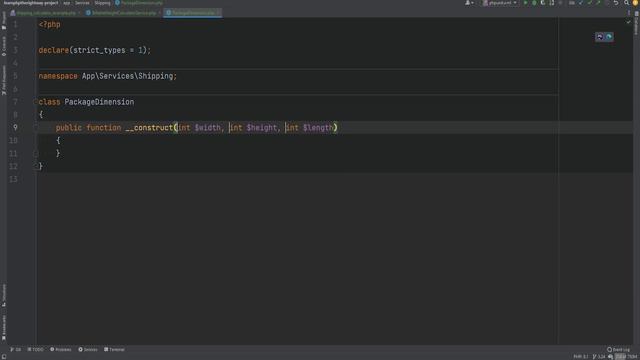Image resolution: width=640 pixels, height=360 pixels.
Task: Click the '$height' parameter in the constructor
Action: pos(262,127)
